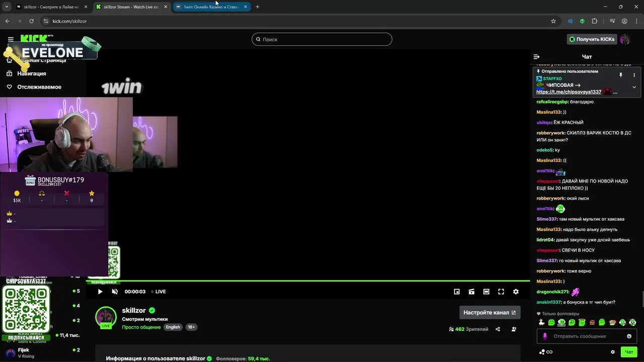Reload the kick.com page
Image resolution: width=644 pixels, height=362 pixels.
(31, 21)
